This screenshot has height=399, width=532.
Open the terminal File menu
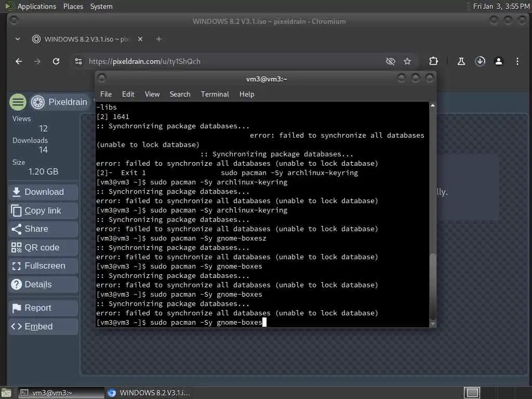click(106, 95)
